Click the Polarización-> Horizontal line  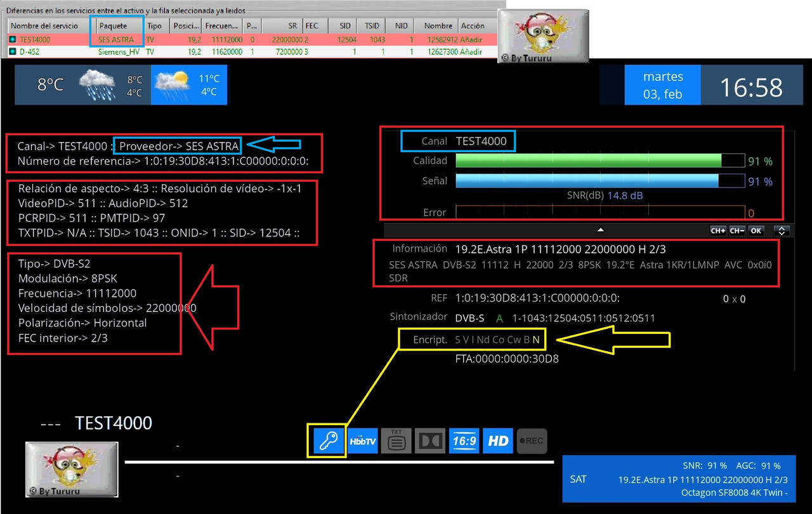(82, 323)
